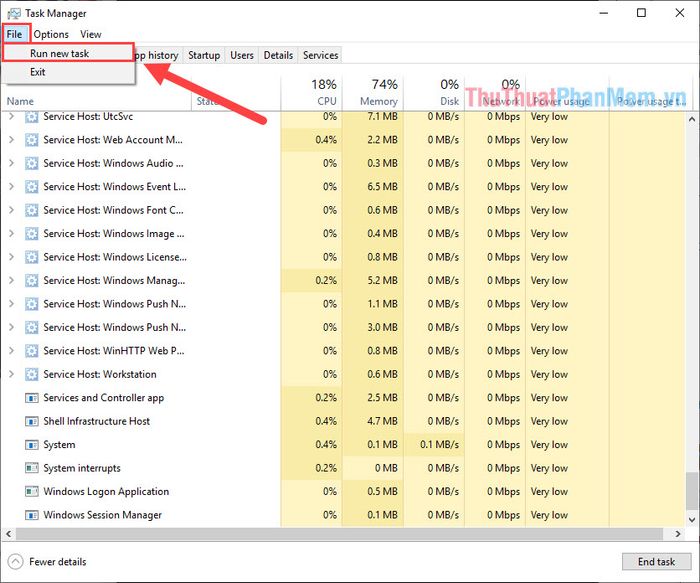Viewport: 700px width, 583px height.
Task: Click the gear icon for Service Host: Workstation
Action: point(31,375)
